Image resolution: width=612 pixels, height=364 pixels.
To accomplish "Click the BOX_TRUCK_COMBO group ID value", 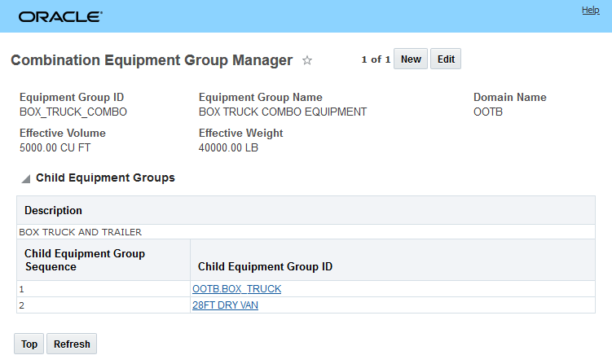I will click(73, 112).
